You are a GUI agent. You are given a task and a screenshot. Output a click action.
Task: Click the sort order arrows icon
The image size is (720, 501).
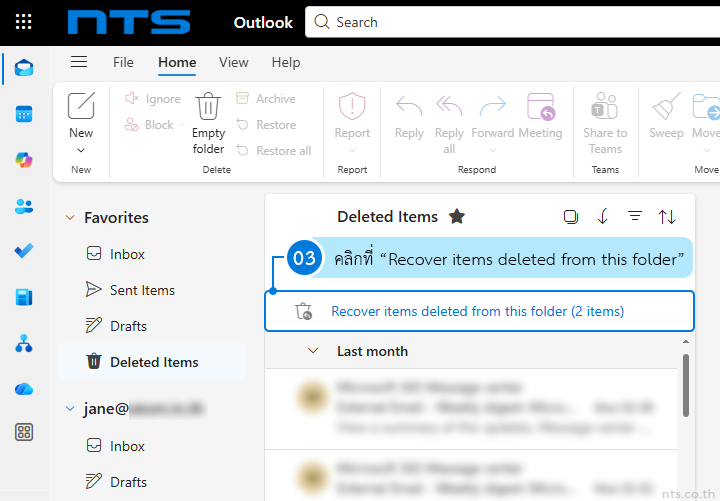click(x=667, y=216)
